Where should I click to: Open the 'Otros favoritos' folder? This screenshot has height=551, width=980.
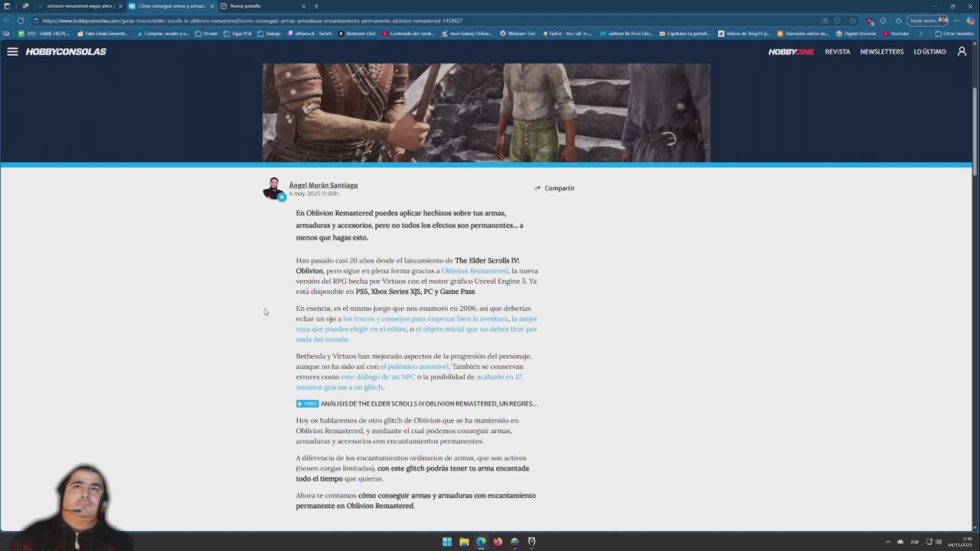click(x=954, y=34)
